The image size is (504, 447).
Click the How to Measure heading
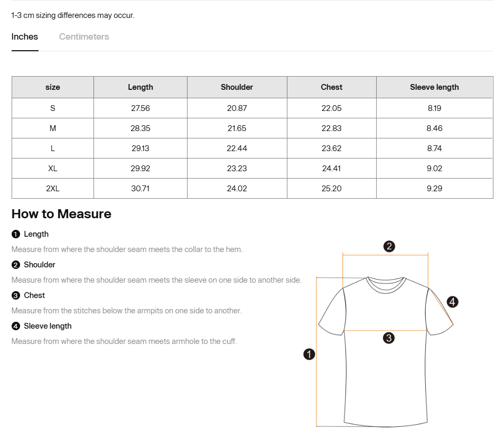(x=61, y=214)
